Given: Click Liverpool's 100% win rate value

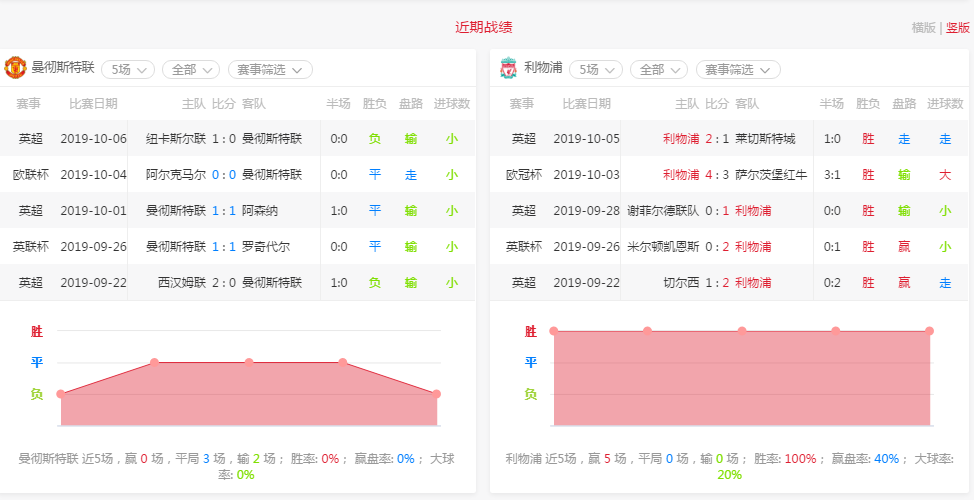Looking at the screenshot, I should [801, 459].
